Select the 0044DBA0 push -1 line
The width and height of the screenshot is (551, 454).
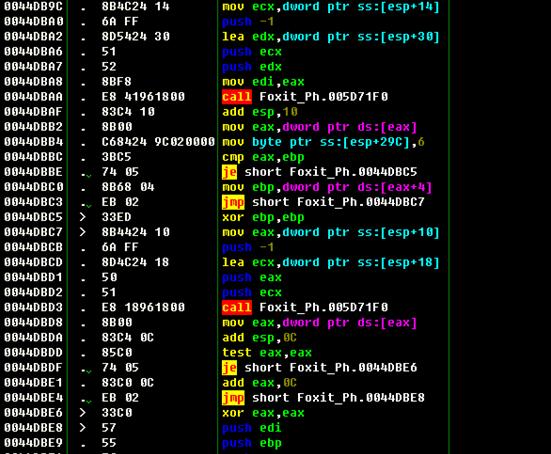click(x=248, y=21)
